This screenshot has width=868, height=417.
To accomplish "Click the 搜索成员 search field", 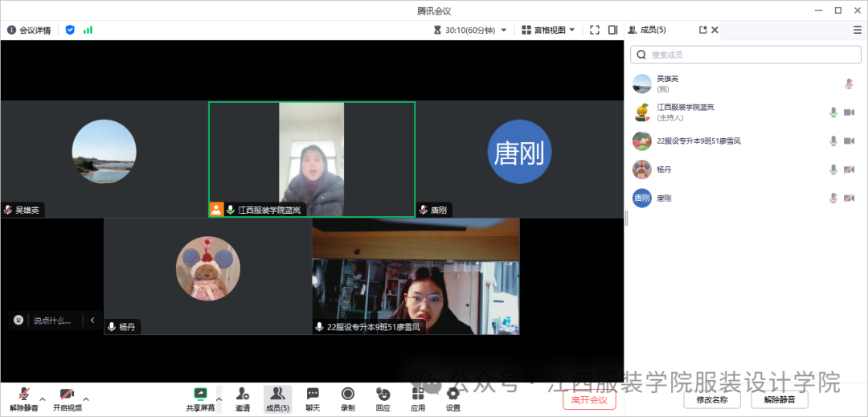I will coord(746,55).
